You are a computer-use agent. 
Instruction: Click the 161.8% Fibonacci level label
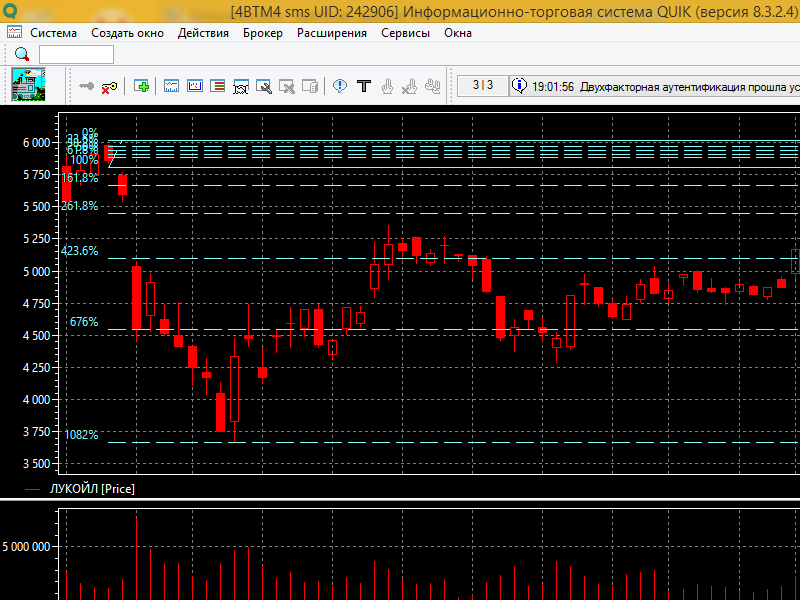(80, 178)
